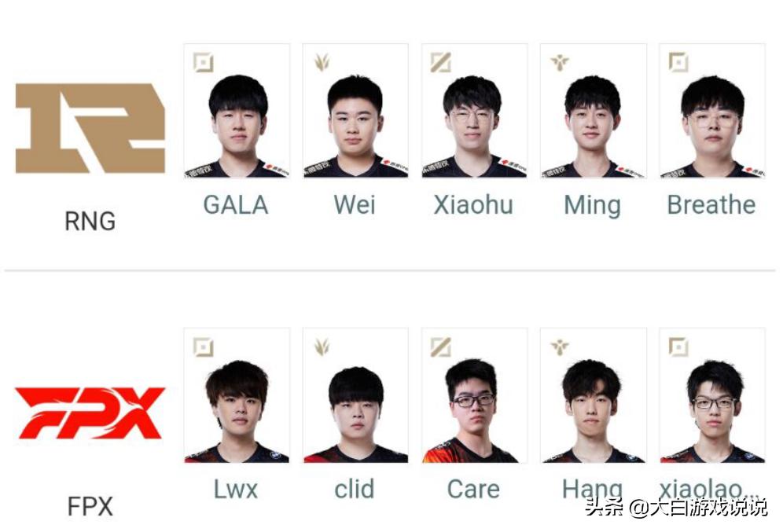Click the FPX team logo

click(90, 413)
